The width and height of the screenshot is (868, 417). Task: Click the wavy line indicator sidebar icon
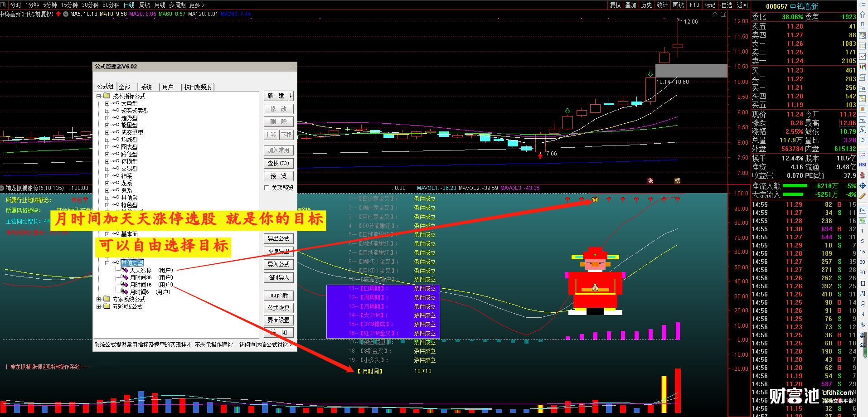(862, 154)
